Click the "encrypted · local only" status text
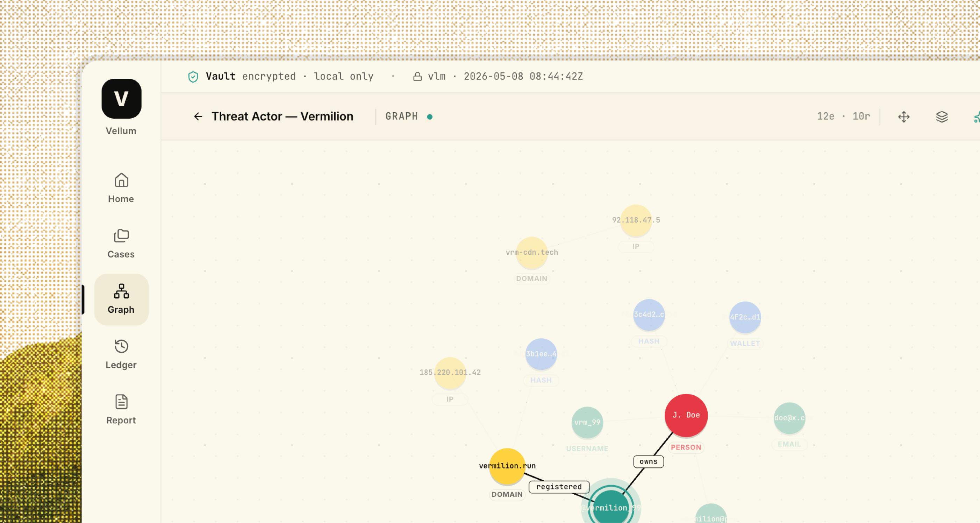Image resolution: width=980 pixels, height=523 pixels. [x=308, y=77]
